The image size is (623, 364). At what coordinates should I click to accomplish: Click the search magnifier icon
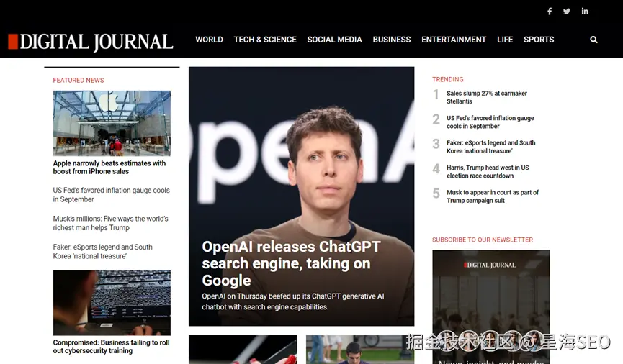point(593,40)
